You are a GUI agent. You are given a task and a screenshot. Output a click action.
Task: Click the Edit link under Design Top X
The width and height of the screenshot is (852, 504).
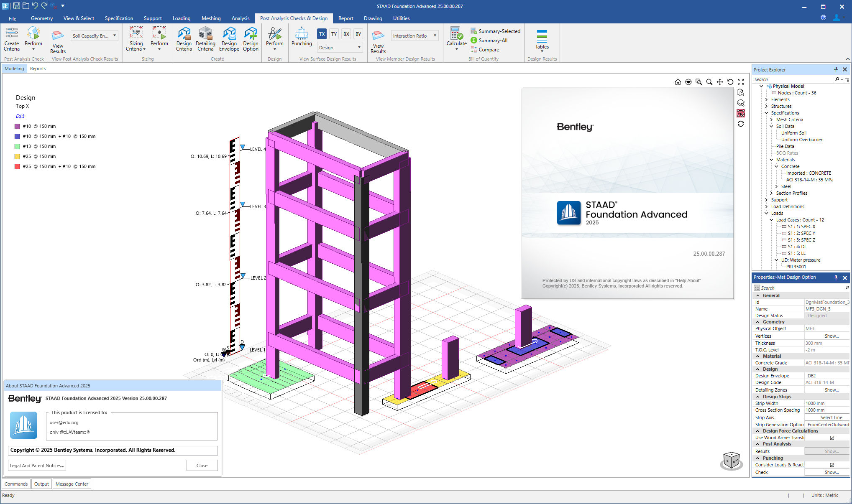(x=20, y=116)
